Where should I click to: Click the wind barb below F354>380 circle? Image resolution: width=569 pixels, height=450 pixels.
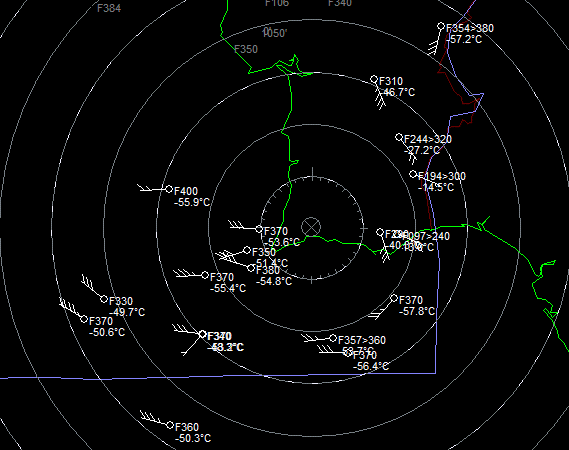(435, 42)
